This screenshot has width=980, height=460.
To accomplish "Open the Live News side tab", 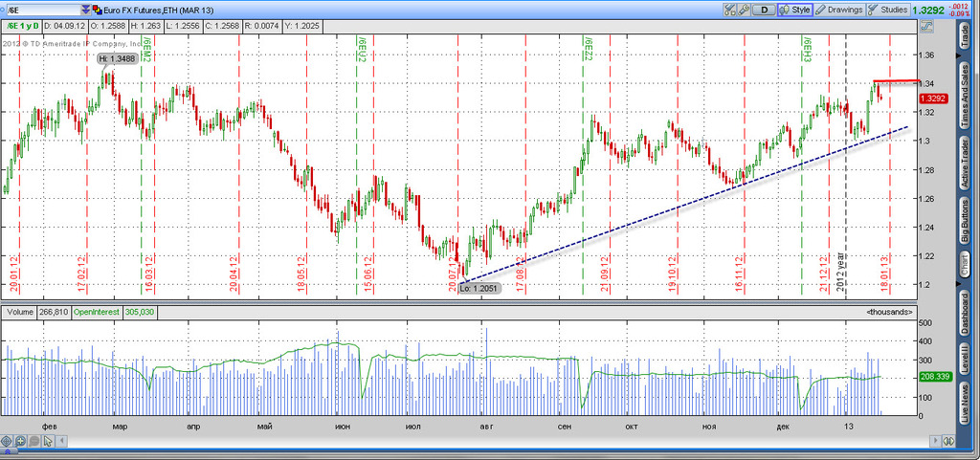I will tap(965, 403).
